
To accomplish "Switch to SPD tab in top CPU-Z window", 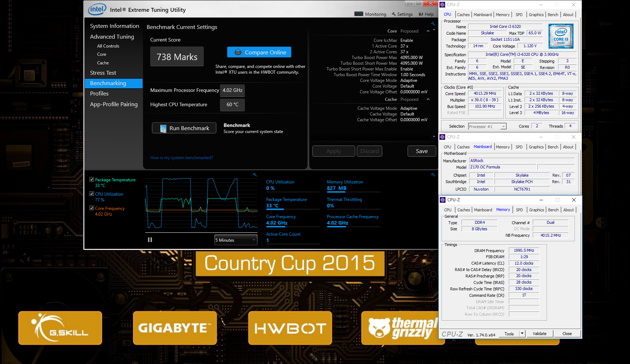I will [x=519, y=15].
